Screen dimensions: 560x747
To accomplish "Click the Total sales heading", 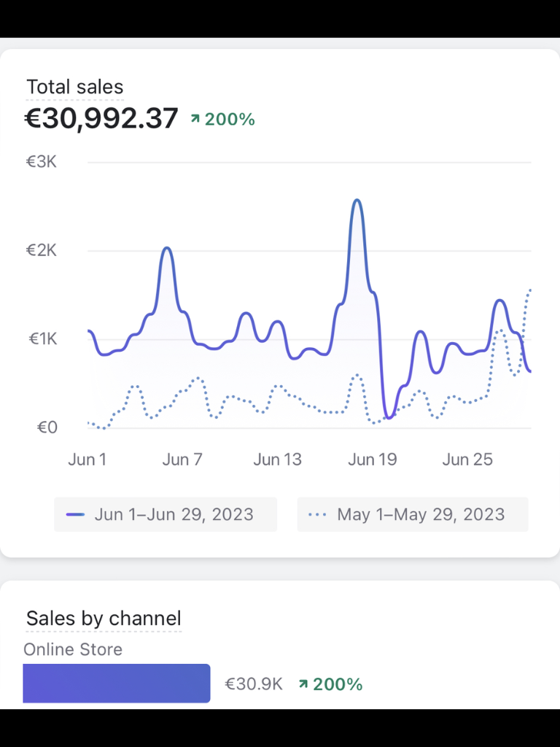I will click(x=75, y=87).
